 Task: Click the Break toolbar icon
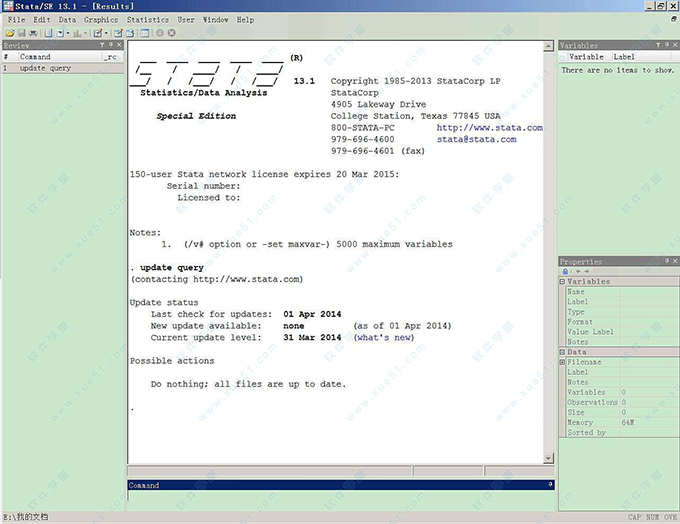coord(172,33)
